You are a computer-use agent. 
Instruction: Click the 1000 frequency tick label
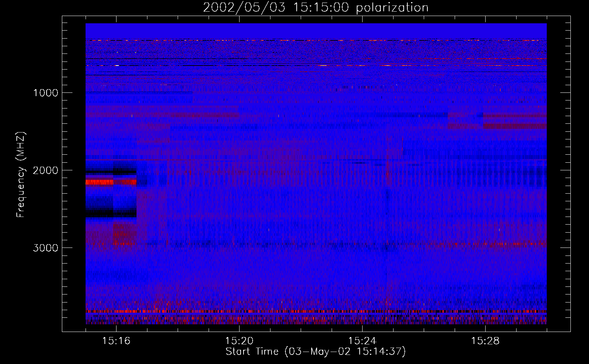coord(46,93)
